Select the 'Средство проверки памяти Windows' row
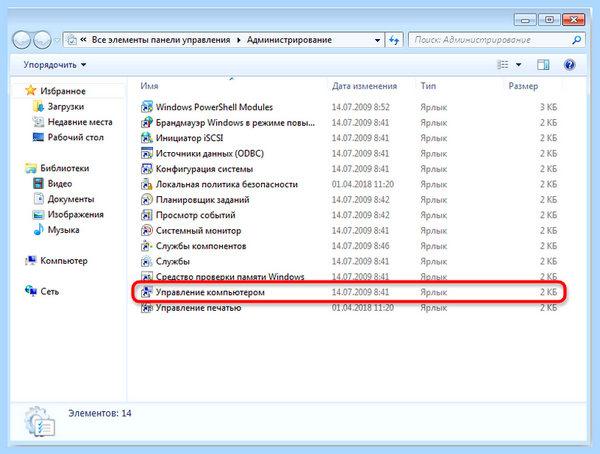This screenshot has height=454, width=600. (x=349, y=276)
